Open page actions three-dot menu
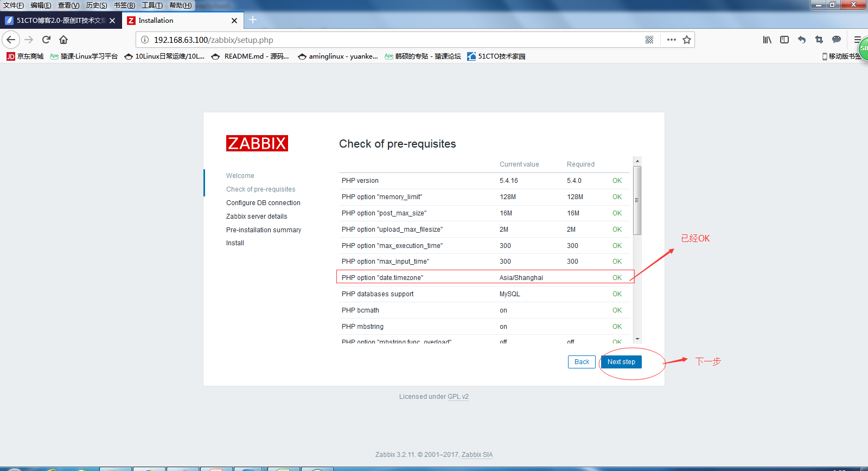Screen dimensions: 868x471 coord(672,40)
